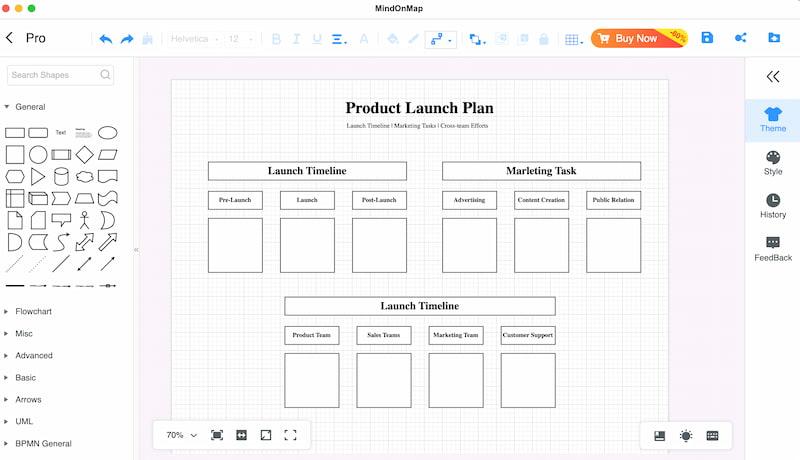
Task: Click the keyboard shortcuts icon
Action: coord(713,436)
